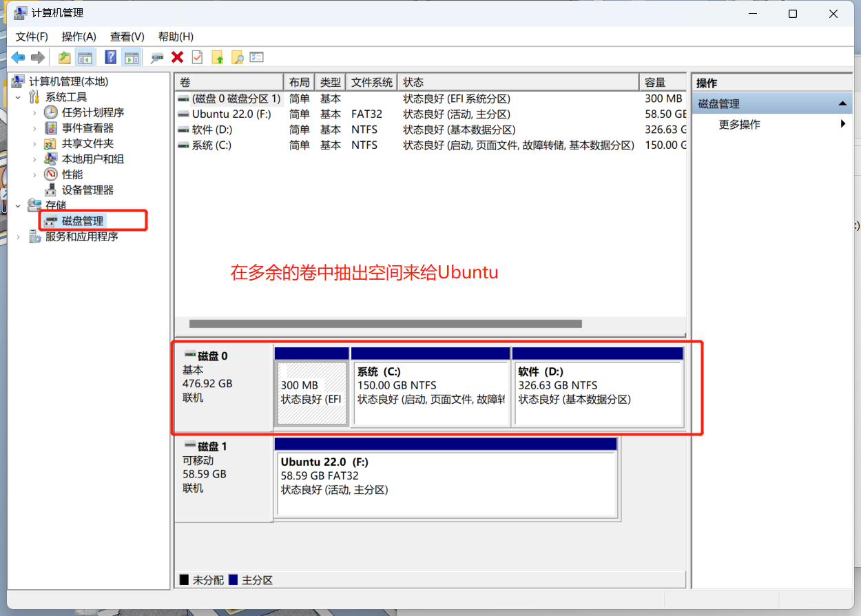Click 更多操作 in the actions pane

740,125
